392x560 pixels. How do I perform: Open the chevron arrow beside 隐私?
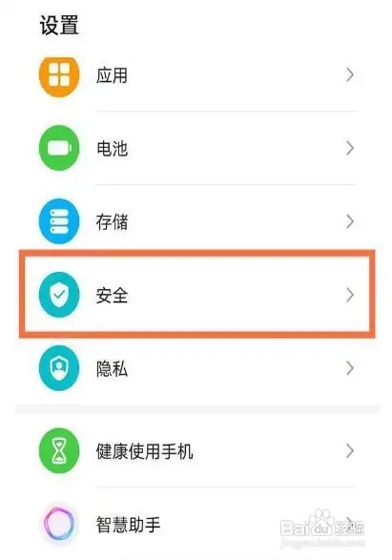coord(350,368)
